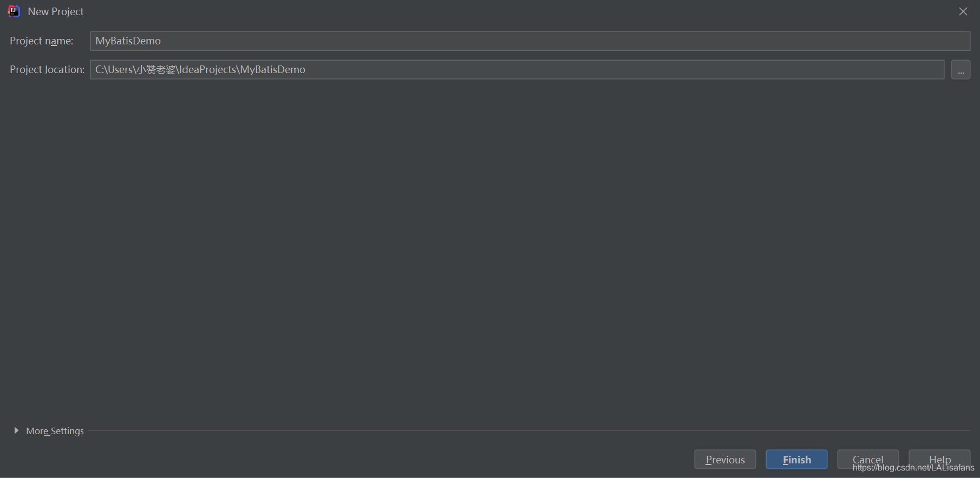Click the 'New Project' title text

click(56, 11)
